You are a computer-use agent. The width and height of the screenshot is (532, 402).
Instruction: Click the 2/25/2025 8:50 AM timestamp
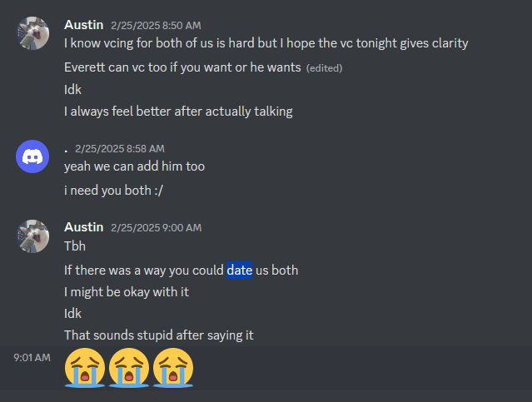[x=156, y=26]
